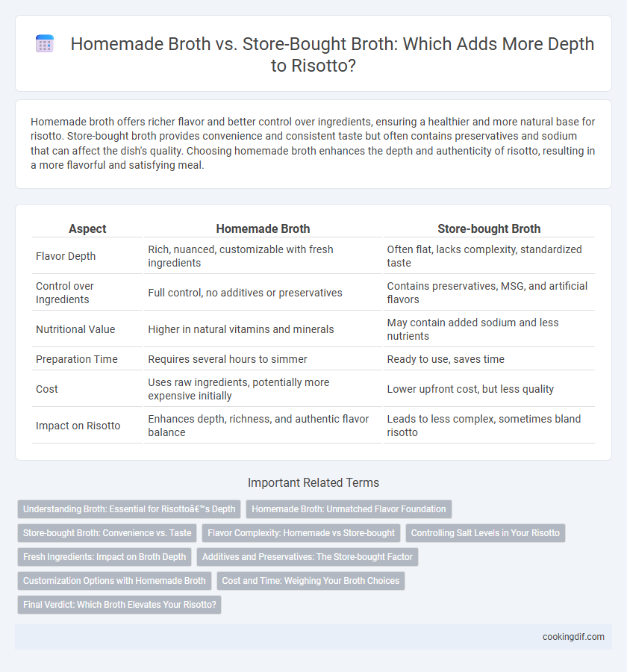Screen dimensions: 627x672
Task: Click the Customization Options with Homemade Broth tag
Action: [114, 581]
